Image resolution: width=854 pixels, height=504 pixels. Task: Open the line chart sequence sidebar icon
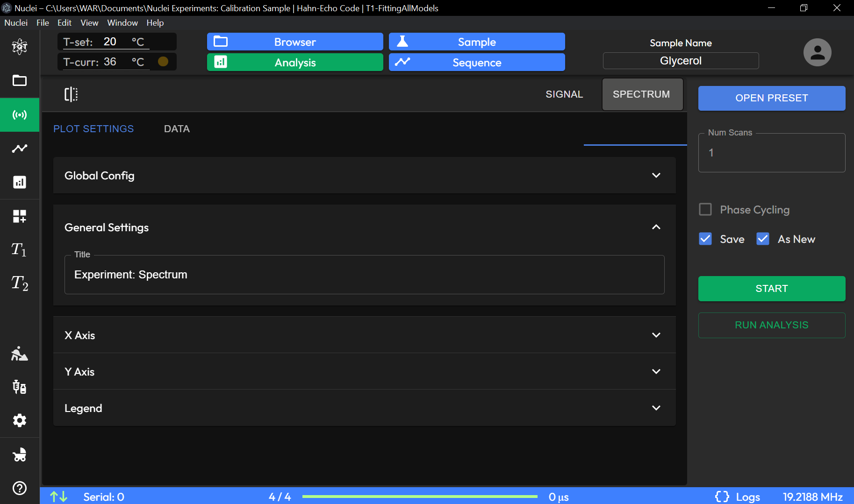[x=20, y=149]
